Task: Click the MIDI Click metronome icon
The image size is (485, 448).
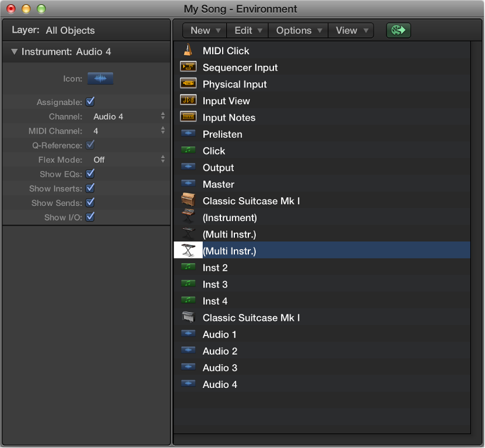Action: point(188,50)
